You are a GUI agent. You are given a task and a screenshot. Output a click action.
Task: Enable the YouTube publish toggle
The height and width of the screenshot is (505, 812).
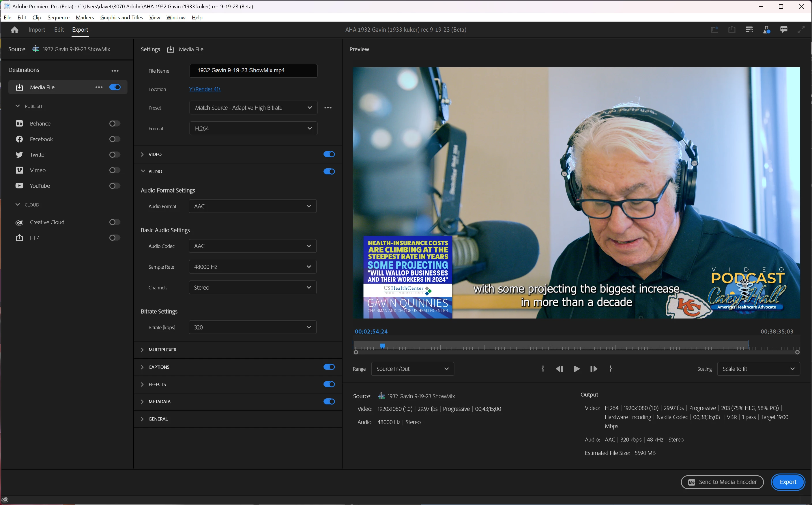click(x=115, y=186)
